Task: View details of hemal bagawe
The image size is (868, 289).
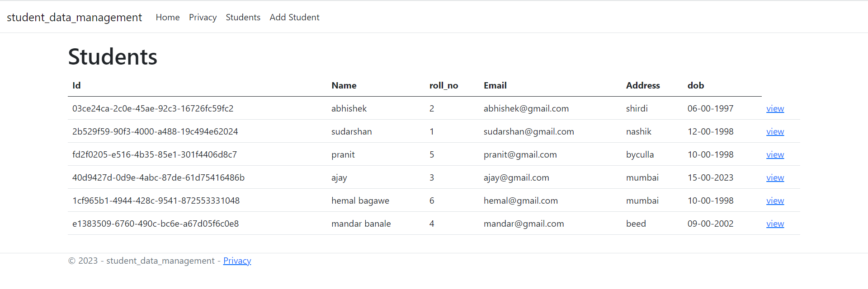Action: point(775,200)
